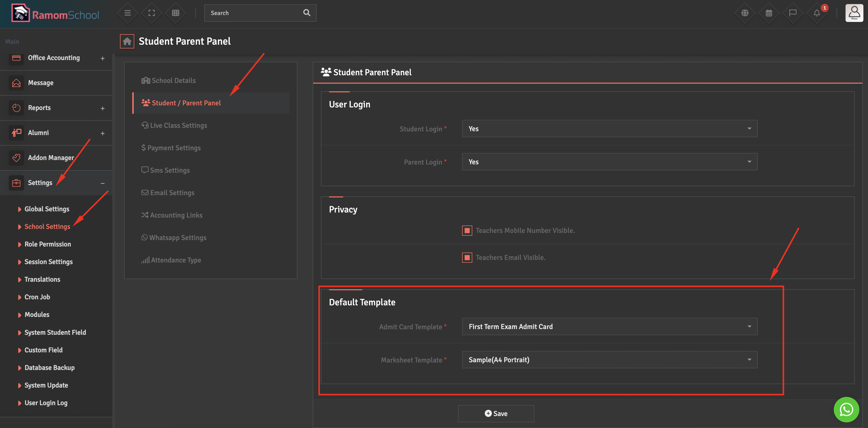Open the Admit Card Templete dropdown
868x428 pixels.
[x=610, y=327]
